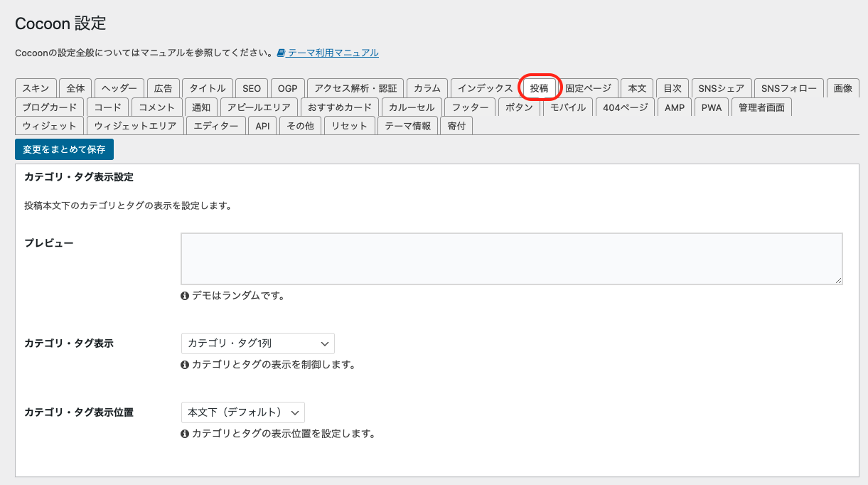The height and width of the screenshot is (485, 868).
Task: Click the Cocoon 設定 page title
Action: [60, 23]
